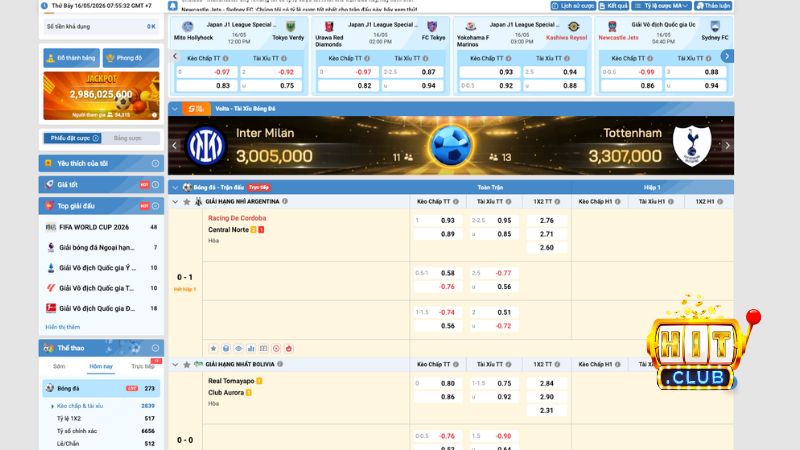Open Kèo chấp & tài xỉu market
The height and width of the screenshot is (450, 800).
tap(102, 406)
